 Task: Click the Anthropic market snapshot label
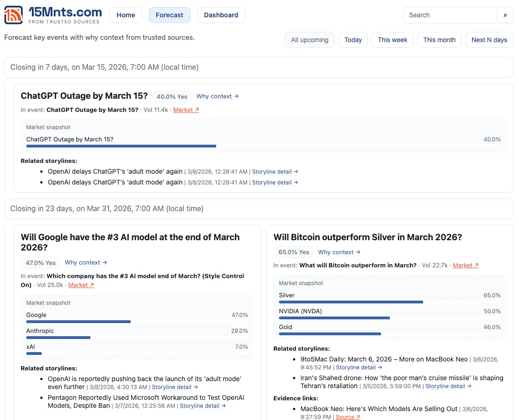click(x=40, y=331)
